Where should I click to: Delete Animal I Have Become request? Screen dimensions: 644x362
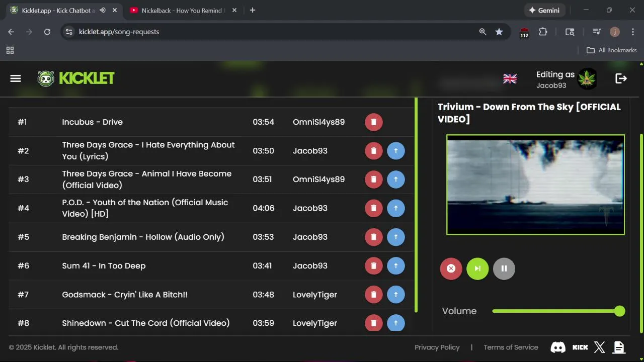pos(374,179)
